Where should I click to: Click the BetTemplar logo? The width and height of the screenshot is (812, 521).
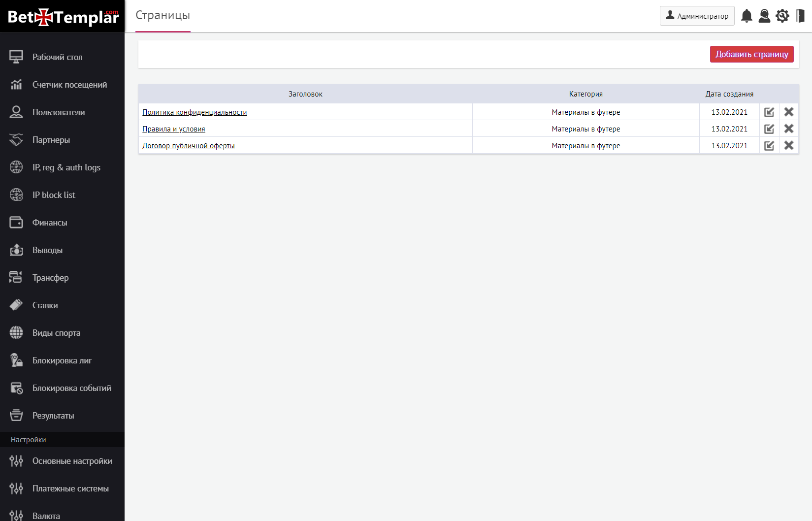point(63,17)
